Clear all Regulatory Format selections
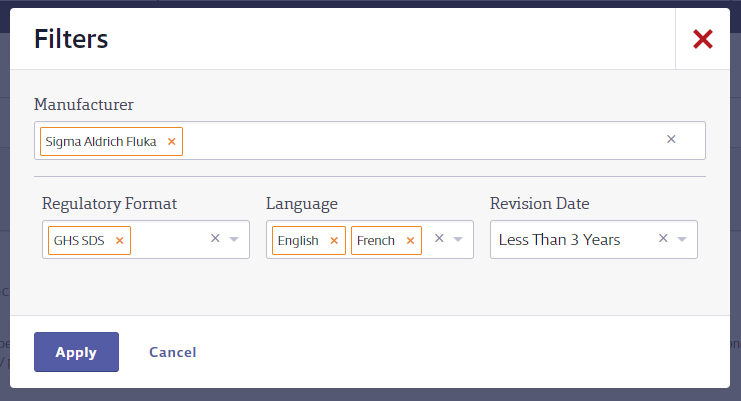The width and height of the screenshot is (741, 401). 215,239
